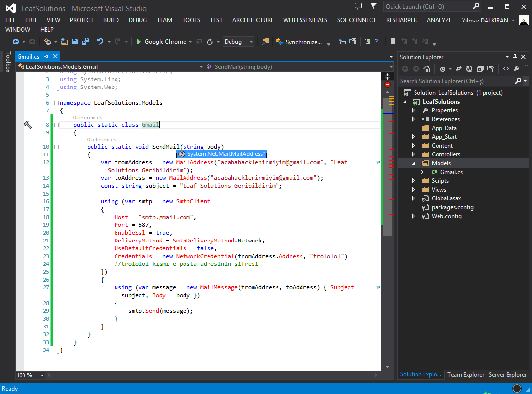The image size is (532, 394).
Task: Open the Google Chrome browser dropdown arrow
Action: (190, 42)
